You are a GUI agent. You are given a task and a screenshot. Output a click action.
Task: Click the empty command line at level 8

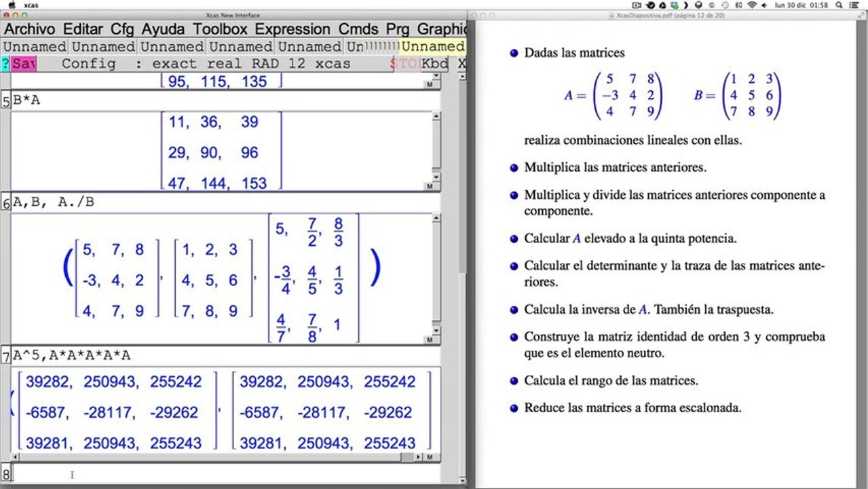pos(226,474)
